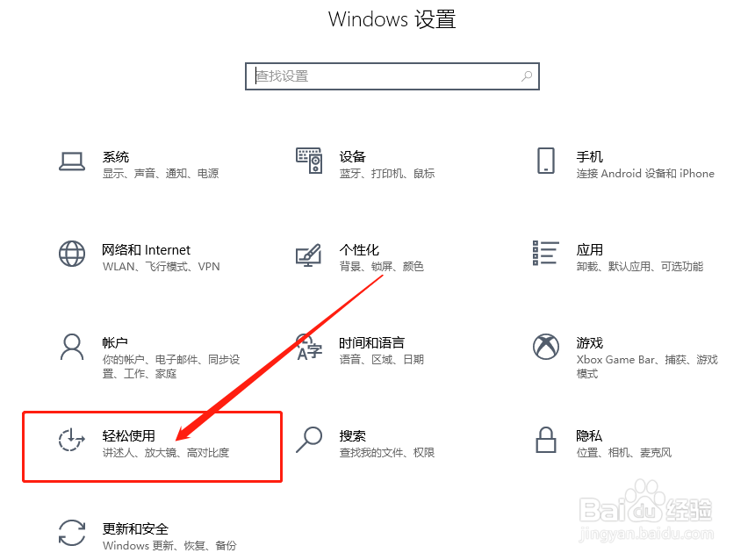Click the 网络和 Internet globe icon

tap(72, 254)
